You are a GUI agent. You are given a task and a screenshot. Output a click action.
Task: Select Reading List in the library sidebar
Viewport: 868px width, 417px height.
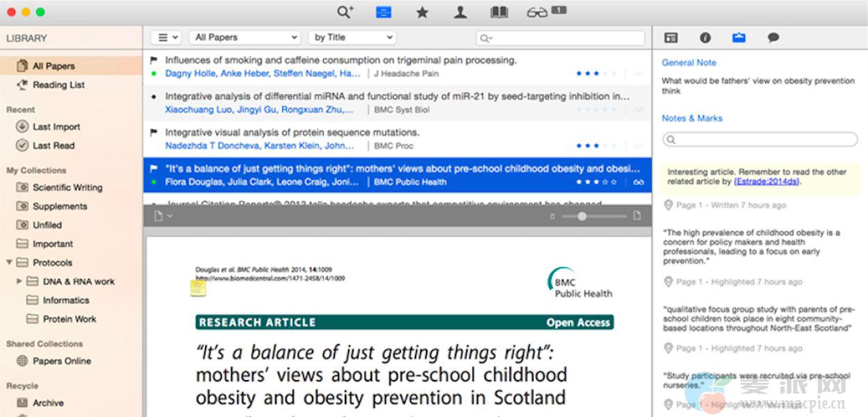point(58,85)
